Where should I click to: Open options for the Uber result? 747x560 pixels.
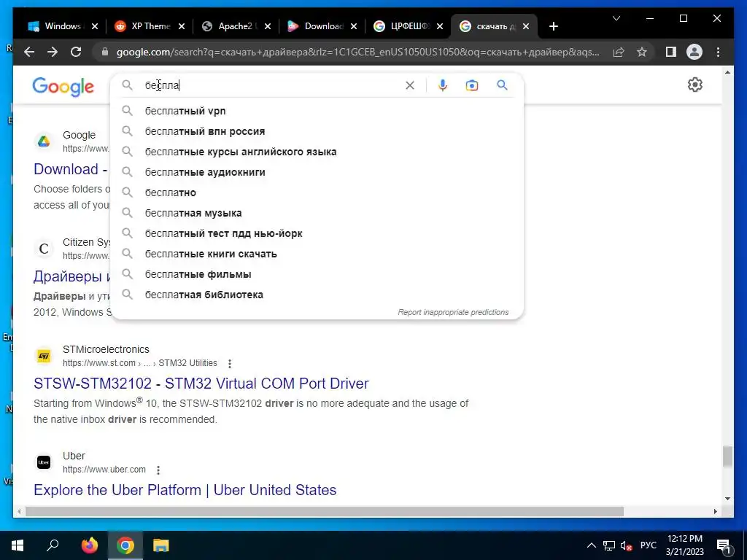point(158,470)
